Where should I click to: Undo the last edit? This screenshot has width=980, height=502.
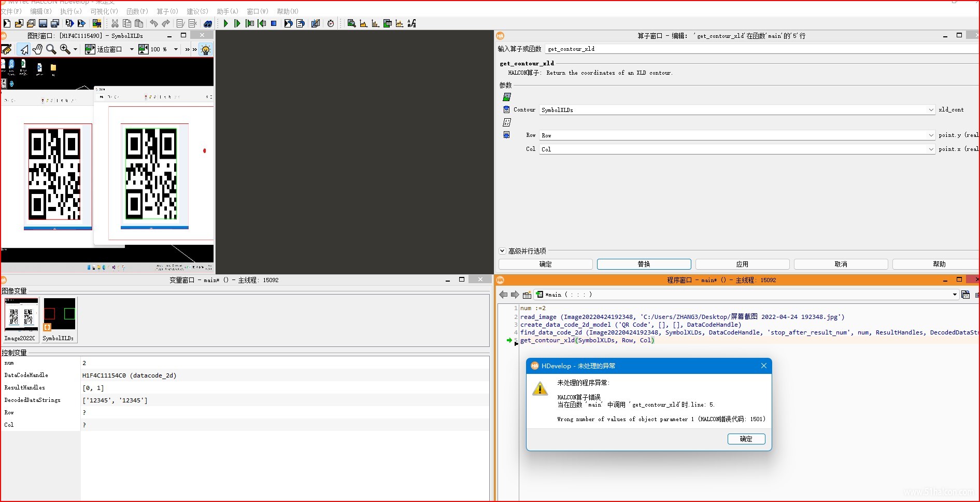click(x=154, y=23)
